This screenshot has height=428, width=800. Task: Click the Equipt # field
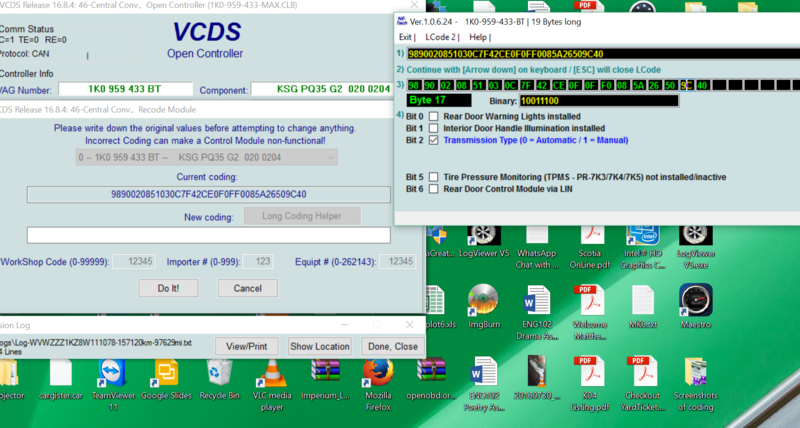click(x=397, y=262)
